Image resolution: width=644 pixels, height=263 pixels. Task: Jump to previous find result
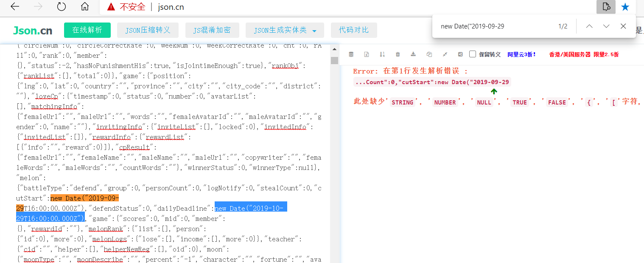coord(589,26)
